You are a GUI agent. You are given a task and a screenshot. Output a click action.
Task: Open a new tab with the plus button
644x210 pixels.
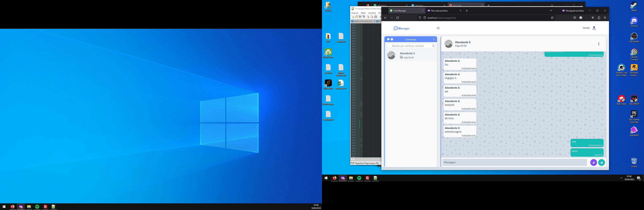pyautogui.click(x=467, y=11)
